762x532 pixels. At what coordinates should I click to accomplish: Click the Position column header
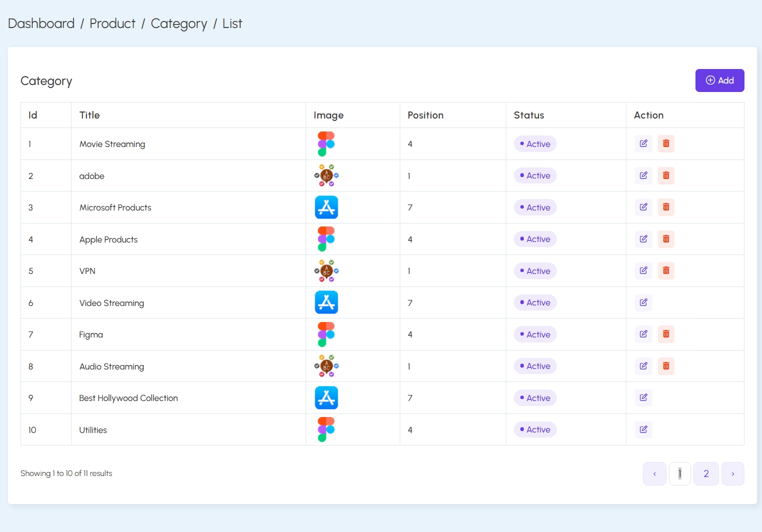(425, 115)
